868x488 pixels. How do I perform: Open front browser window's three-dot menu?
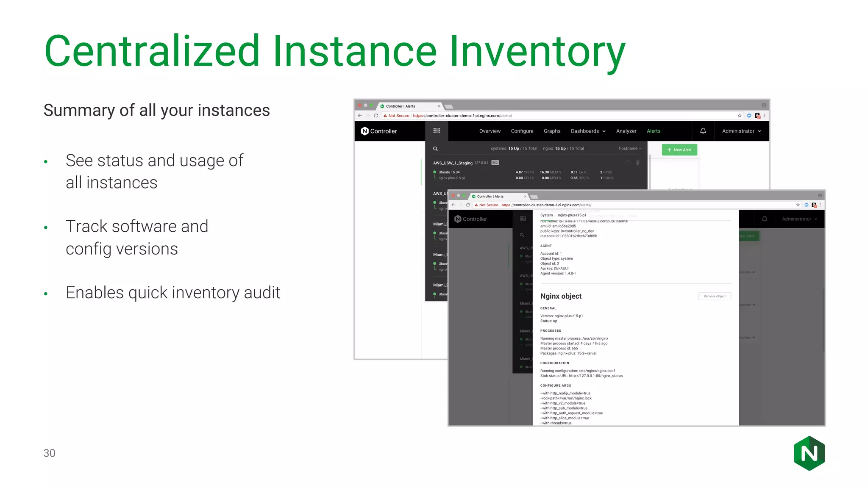point(820,205)
